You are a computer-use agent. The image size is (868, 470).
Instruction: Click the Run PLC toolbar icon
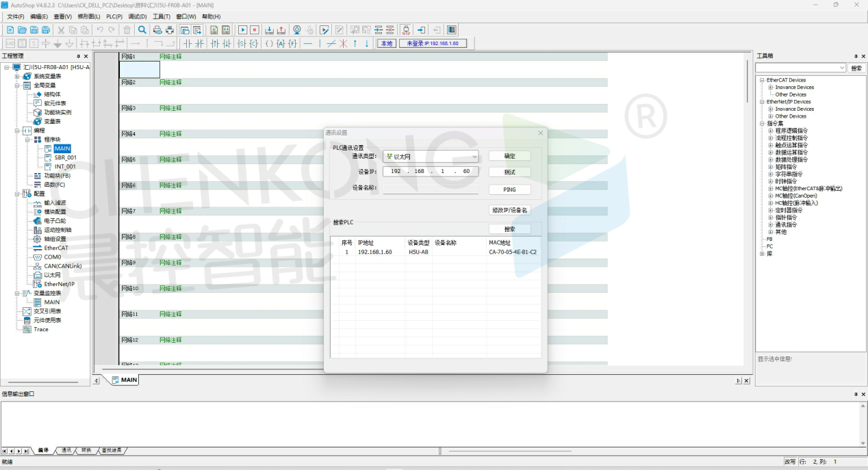coord(242,30)
